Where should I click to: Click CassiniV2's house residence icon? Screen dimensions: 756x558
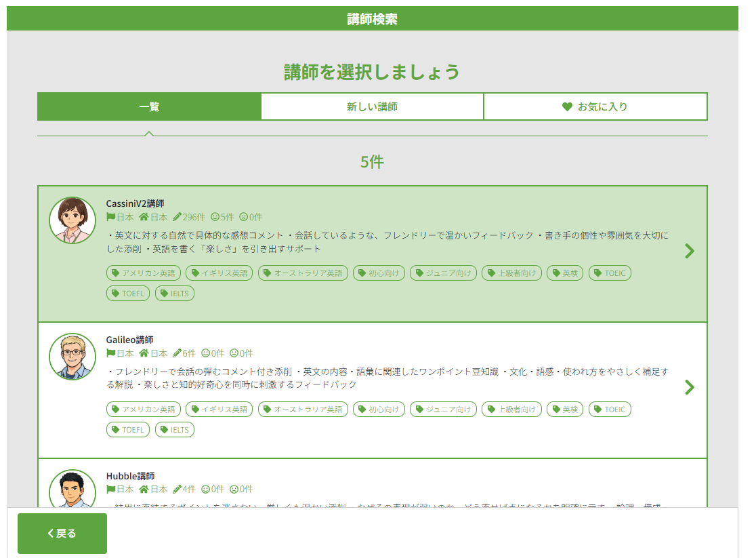[144, 217]
